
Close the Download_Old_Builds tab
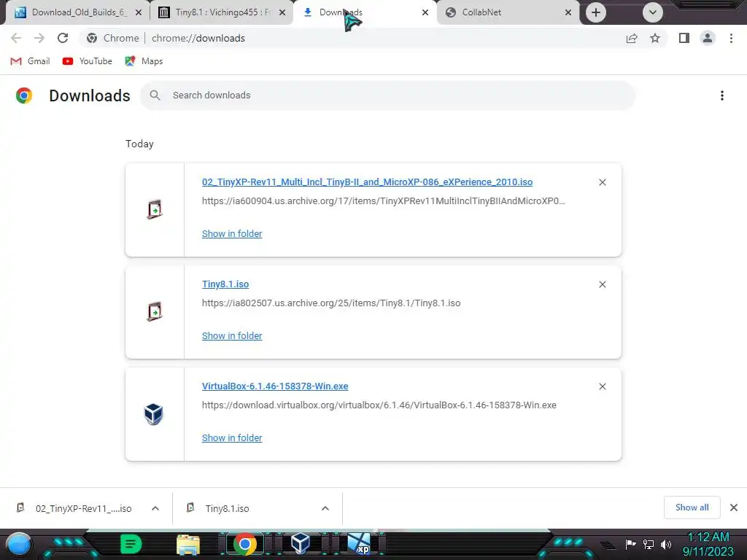click(x=138, y=12)
